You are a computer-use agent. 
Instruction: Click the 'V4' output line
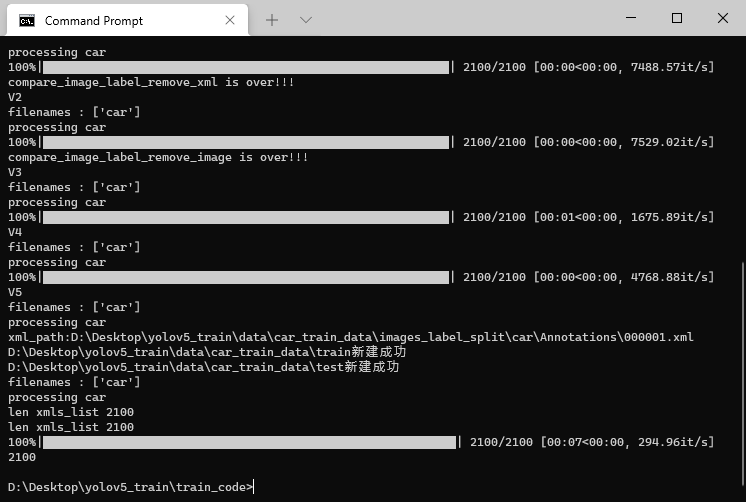tap(15, 232)
